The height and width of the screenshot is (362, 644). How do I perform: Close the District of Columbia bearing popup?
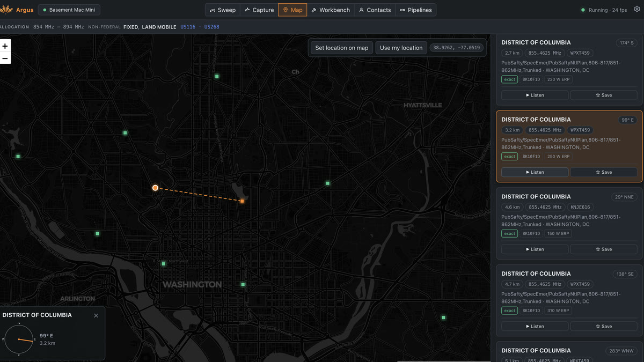click(x=96, y=315)
